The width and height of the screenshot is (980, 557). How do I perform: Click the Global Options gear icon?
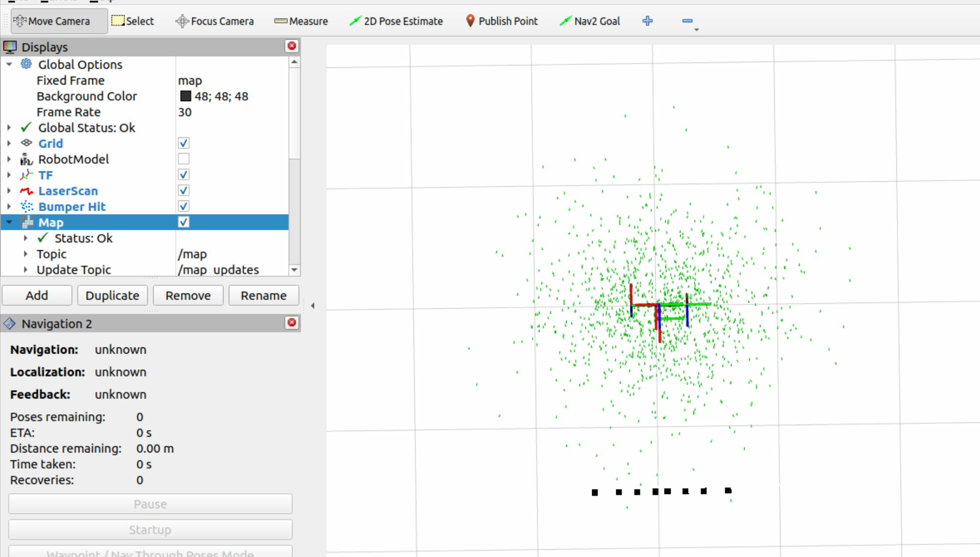26,64
